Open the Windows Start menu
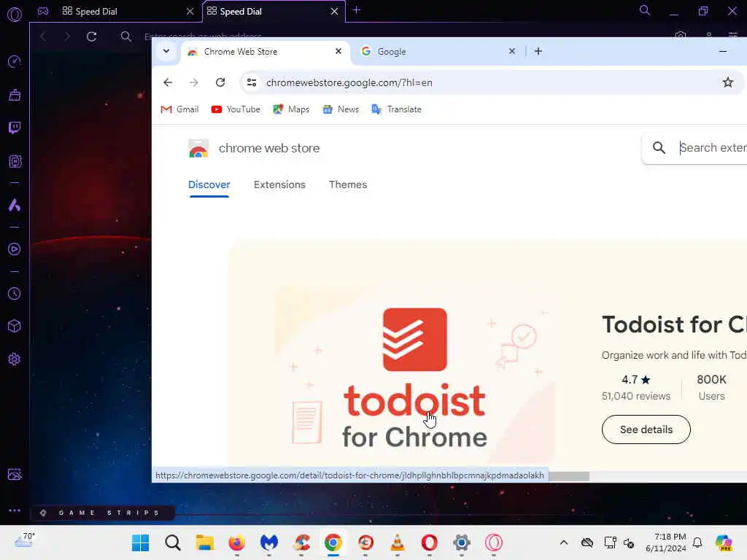This screenshot has width=747, height=560. click(x=141, y=542)
